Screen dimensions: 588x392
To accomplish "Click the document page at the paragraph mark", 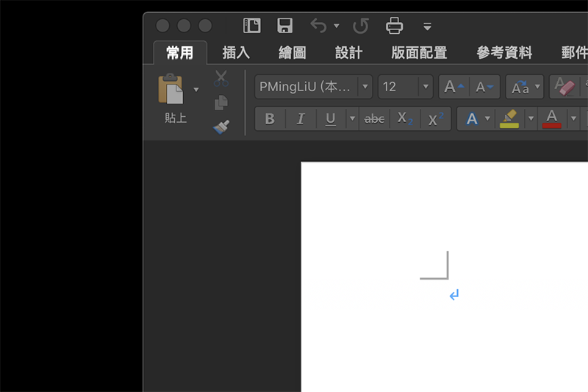I will [454, 295].
